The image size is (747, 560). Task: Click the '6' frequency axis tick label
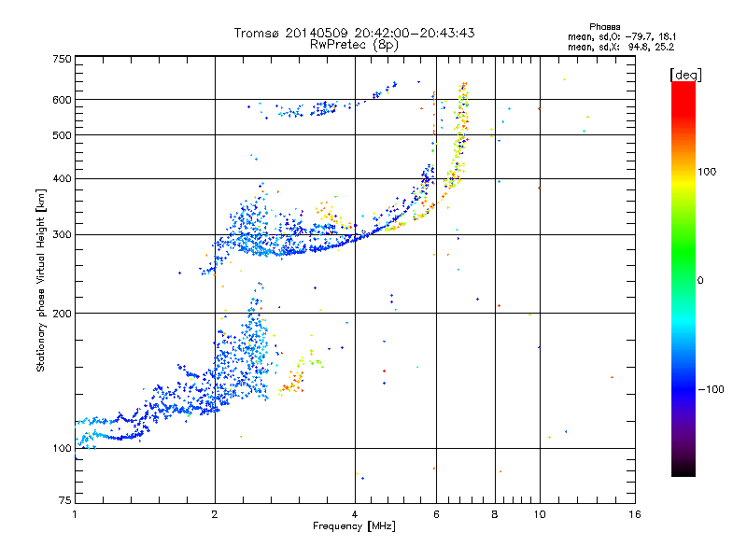click(436, 514)
